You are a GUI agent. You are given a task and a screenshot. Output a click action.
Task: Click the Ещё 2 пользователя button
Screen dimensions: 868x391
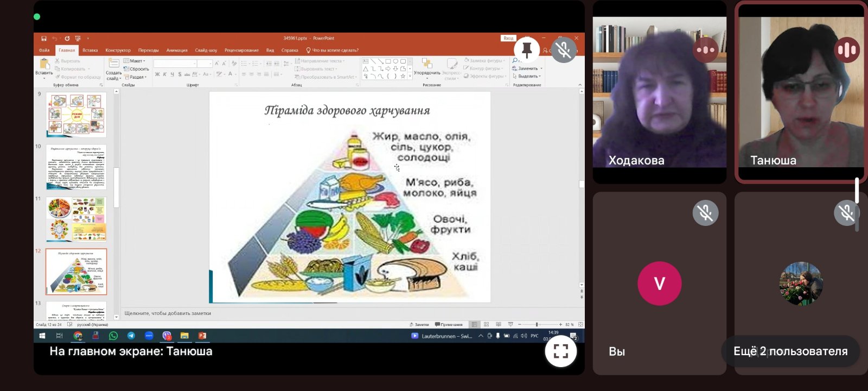790,351
